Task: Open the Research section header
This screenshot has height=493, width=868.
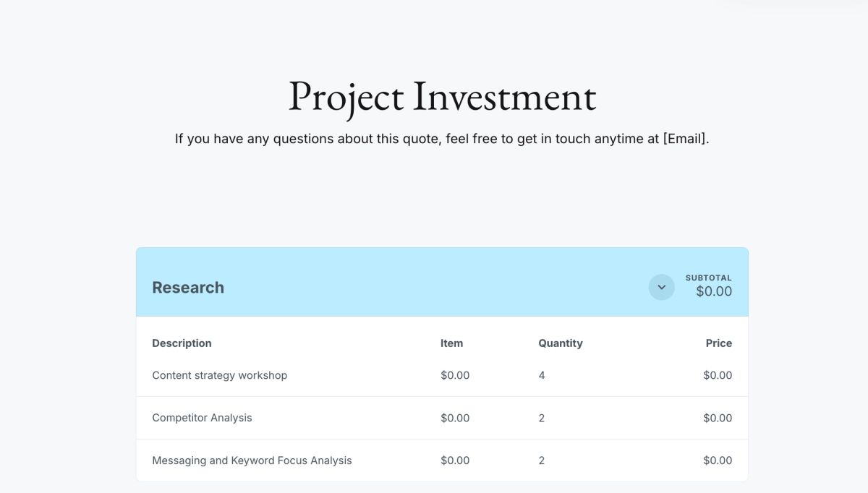Action: tap(187, 287)
